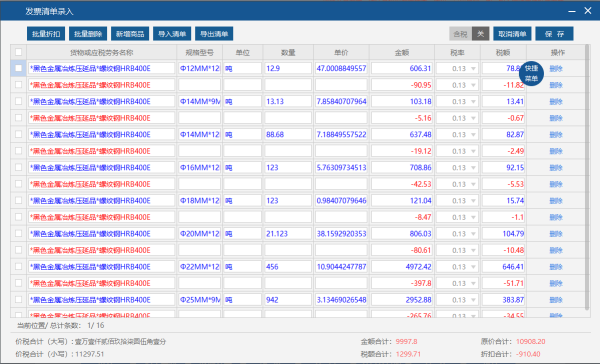
Task: Delete the row with amount 606.31
Action: click(x=556, y=69)
